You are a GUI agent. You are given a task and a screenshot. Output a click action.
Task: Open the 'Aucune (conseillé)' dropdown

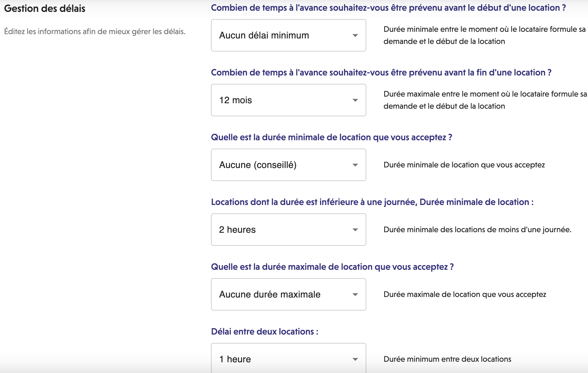coord(288,165)
